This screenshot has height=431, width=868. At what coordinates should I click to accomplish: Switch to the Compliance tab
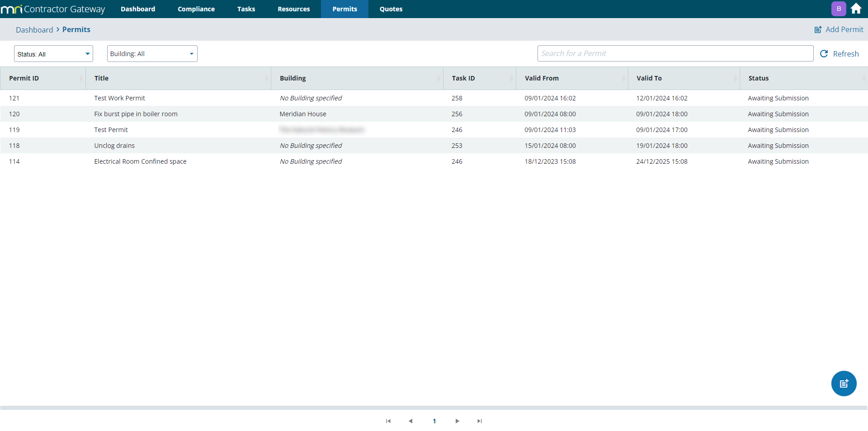(x=196, y=9)
